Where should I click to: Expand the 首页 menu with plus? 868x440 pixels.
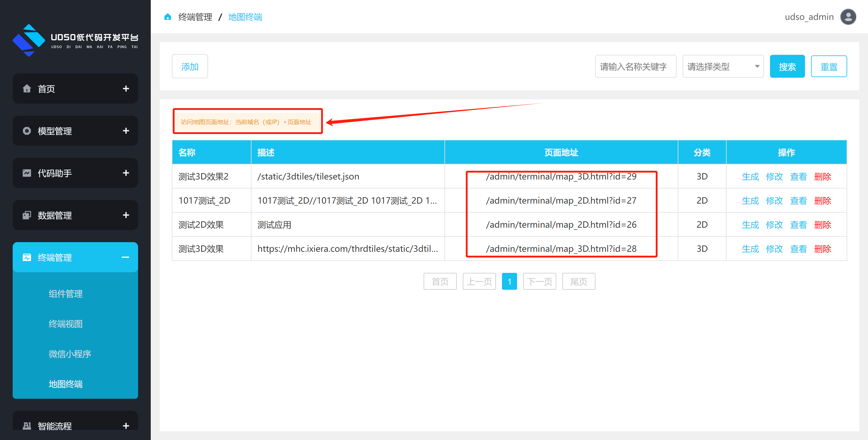tap(126, 89)
